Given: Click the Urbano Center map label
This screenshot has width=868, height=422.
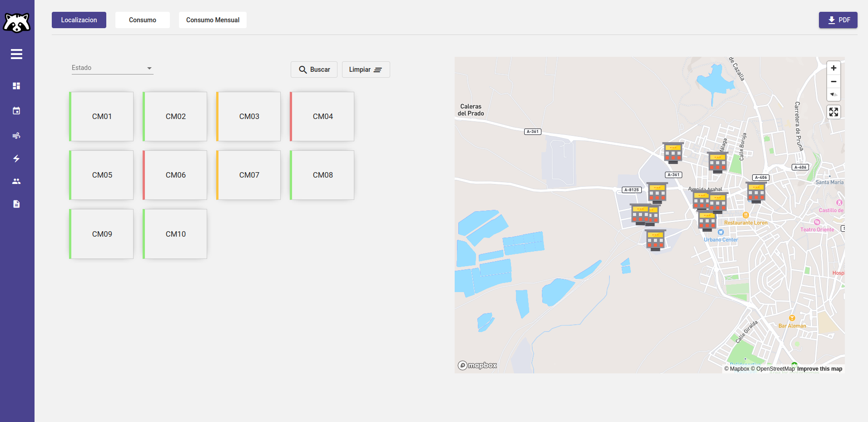Looking at the screenshot, I should (721, 239).
